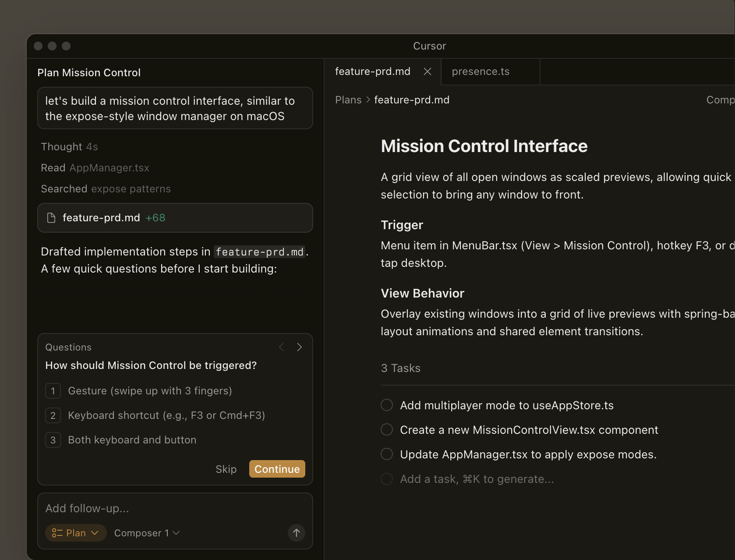
Task: Open the Plan mode dropdown
Action: point(76,533)
